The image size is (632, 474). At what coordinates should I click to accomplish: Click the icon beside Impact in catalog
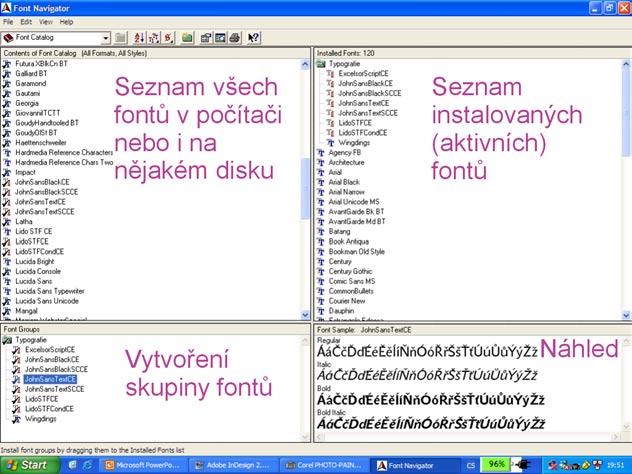coord(7,173)
